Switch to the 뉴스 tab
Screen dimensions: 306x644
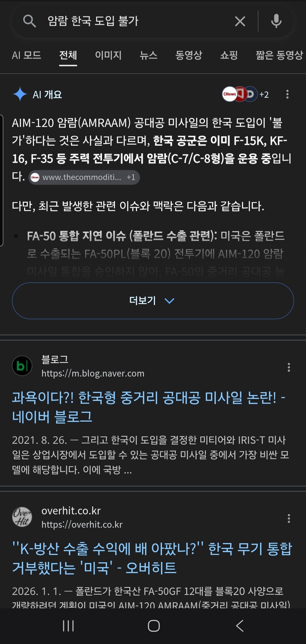pyautogui.click(x=148, y=55)
